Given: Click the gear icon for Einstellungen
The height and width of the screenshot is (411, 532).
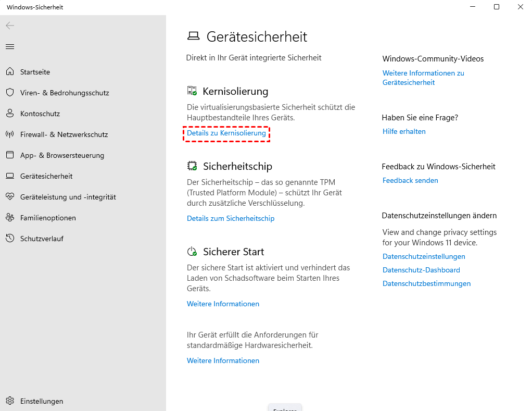Looking at the screenshot, I should (x=10, y=401).
